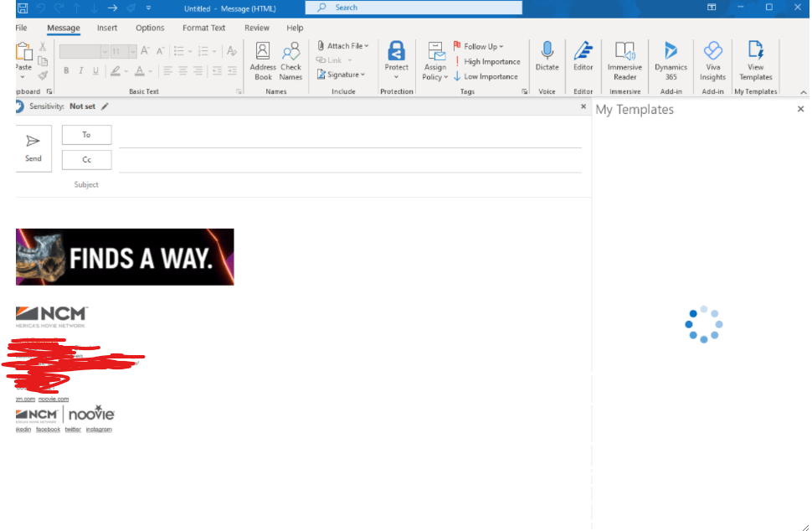
Task: Close the My Templates pane
Action: pyautogui.click(x=800, y=109)
